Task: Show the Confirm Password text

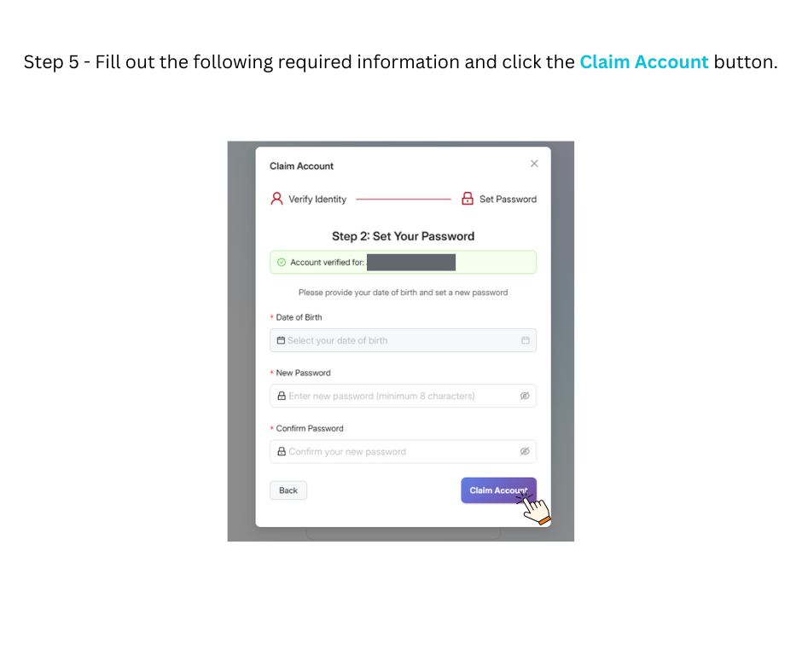Action: [x=525, y=451]
